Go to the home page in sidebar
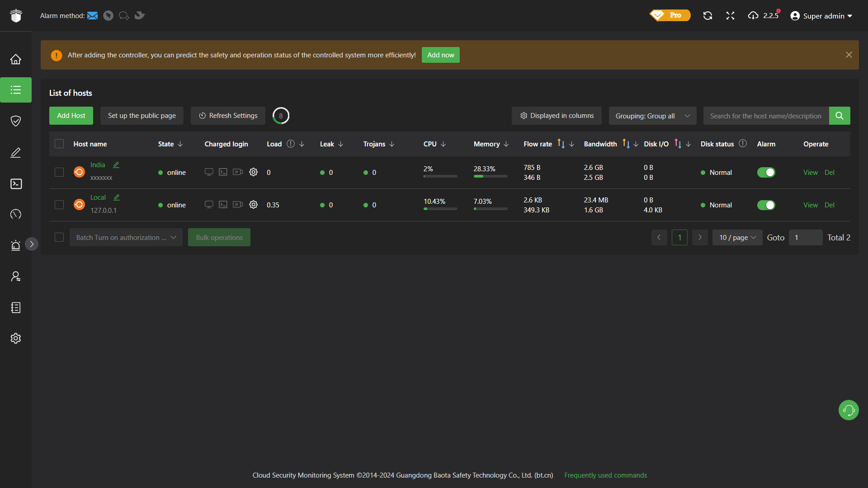Image resolution: width=868 pixels, height=488 pixels. (16, 59)
